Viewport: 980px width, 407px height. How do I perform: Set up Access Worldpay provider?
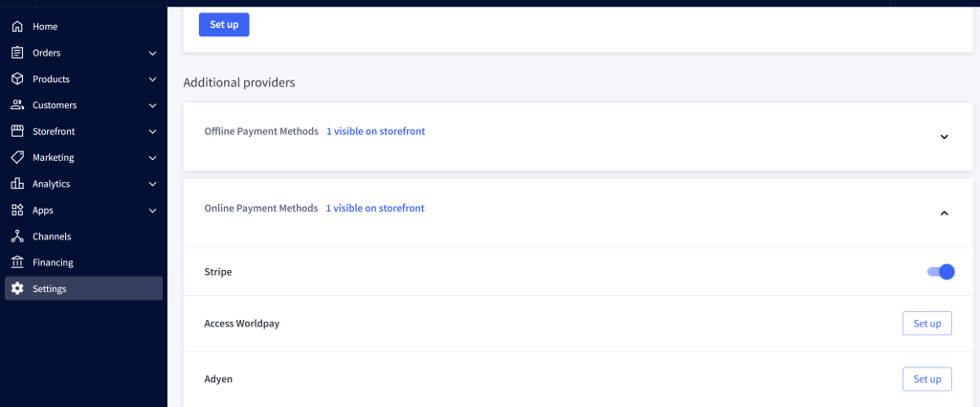[x=926, y=324]
